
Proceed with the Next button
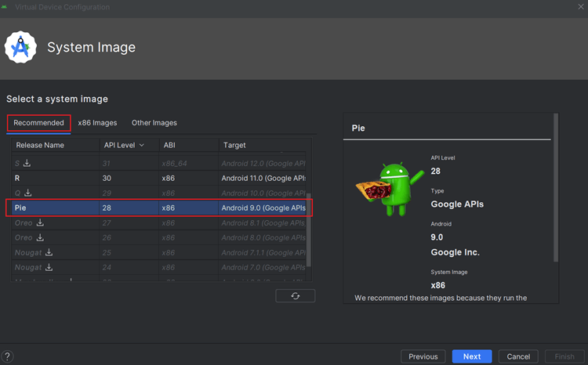point(472,356)
